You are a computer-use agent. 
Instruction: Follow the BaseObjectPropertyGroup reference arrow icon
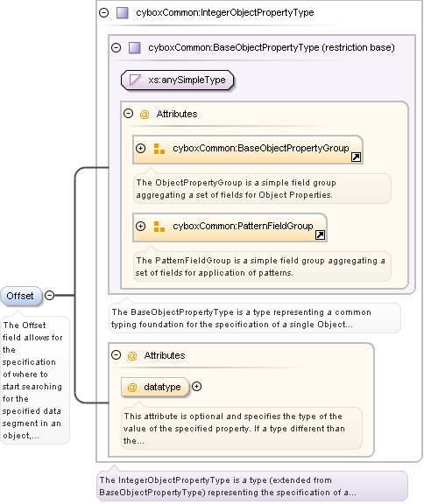pos(357,157)
